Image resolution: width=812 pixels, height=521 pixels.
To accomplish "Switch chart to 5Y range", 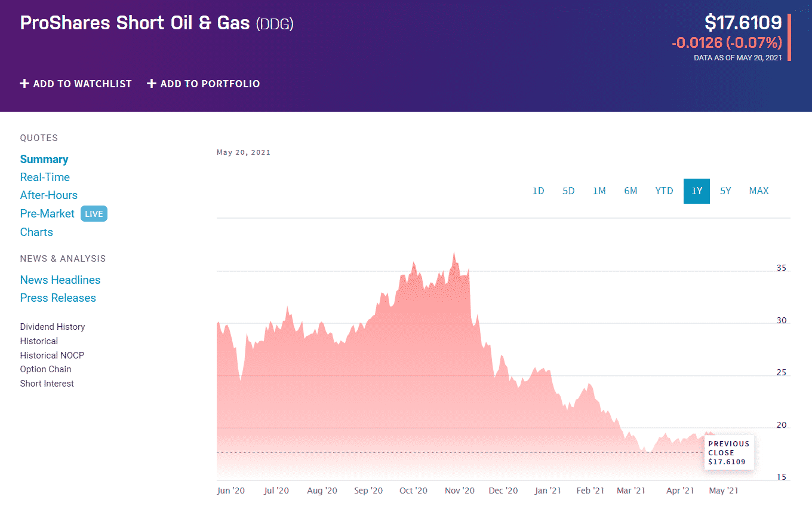I will [725, 191].
